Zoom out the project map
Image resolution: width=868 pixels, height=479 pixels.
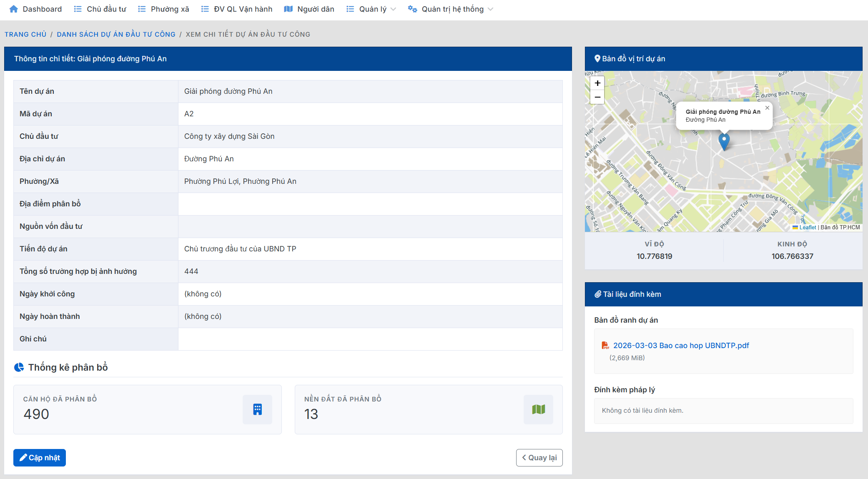pyautogui.click(x=597, y=97)
